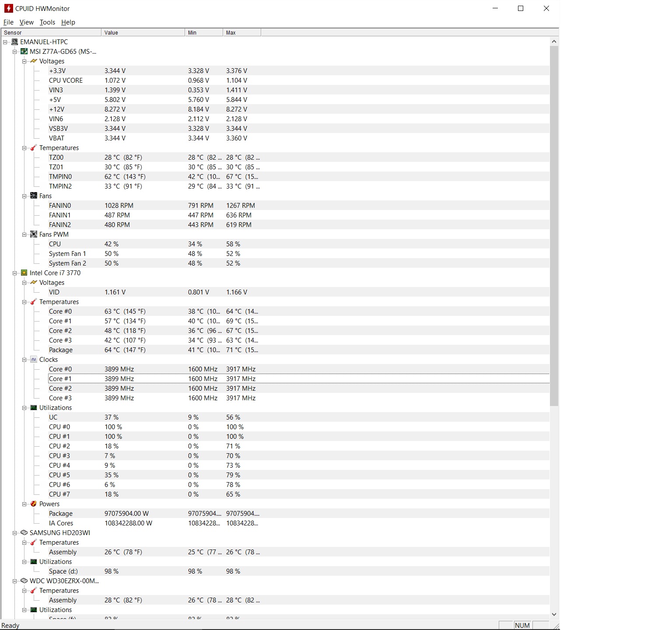Click the drive icon beside SAMSUNG HD203WI
The width and height of the screenshot is (672, 630).
point(24,533)
